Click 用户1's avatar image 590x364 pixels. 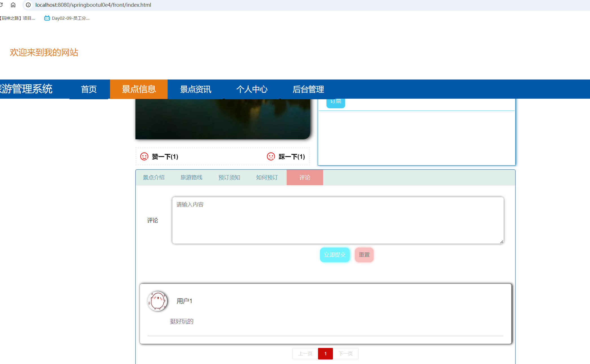[157, 301]
